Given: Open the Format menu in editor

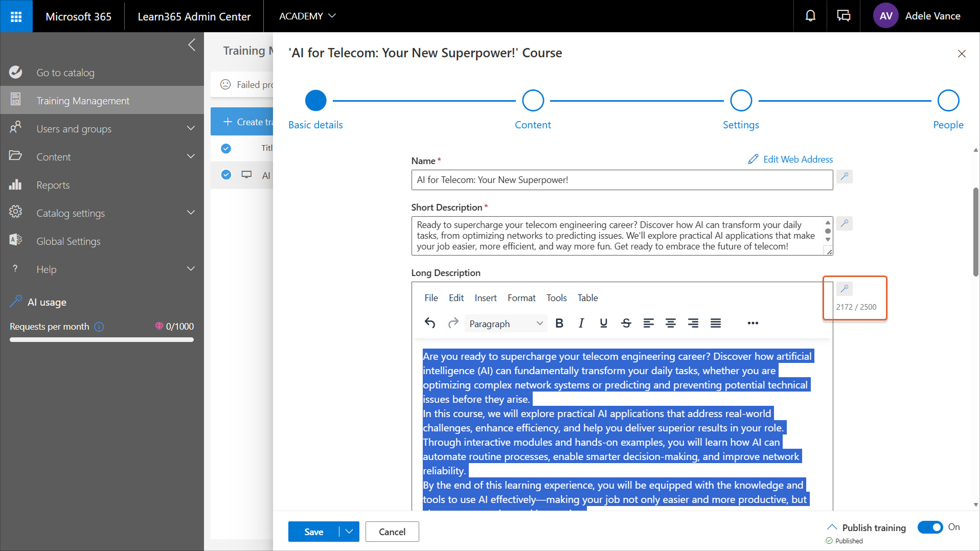Looking at the screenshot, I should [521, 297].
